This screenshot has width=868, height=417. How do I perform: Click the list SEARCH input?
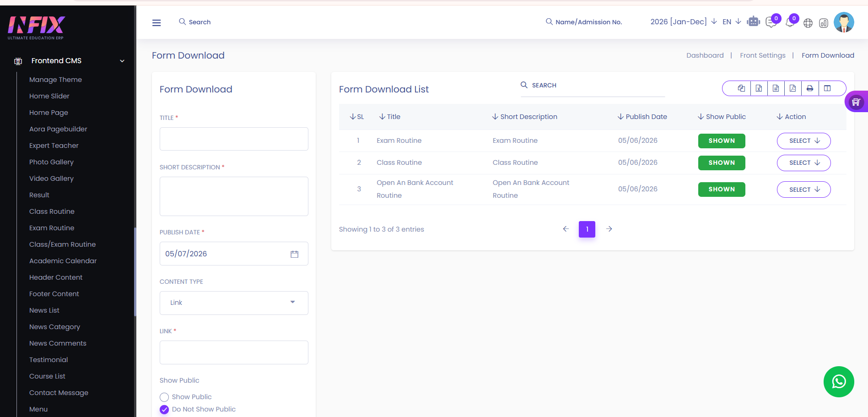593,86
